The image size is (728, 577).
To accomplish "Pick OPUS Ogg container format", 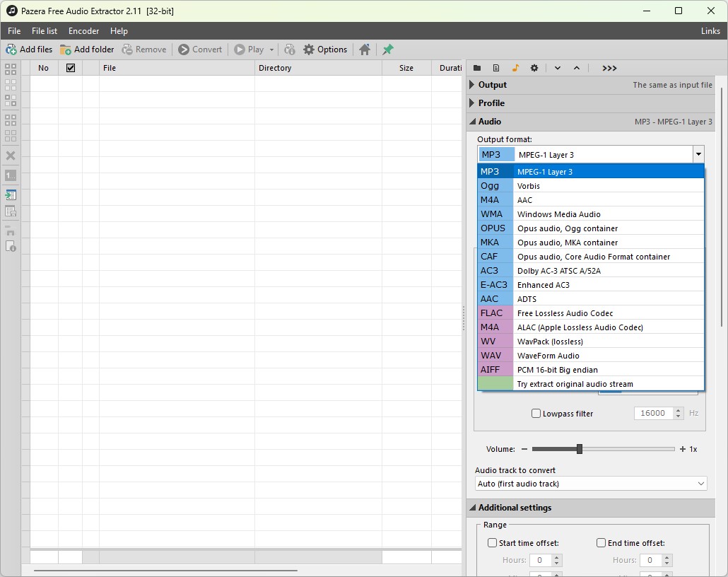I will [591, 228].
